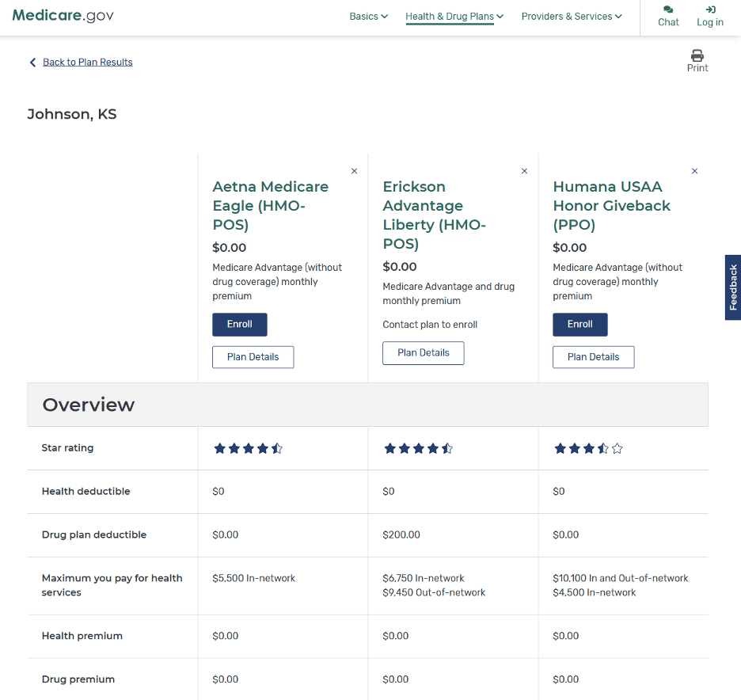Click the Johnson, KS location heading

point(72,114)
